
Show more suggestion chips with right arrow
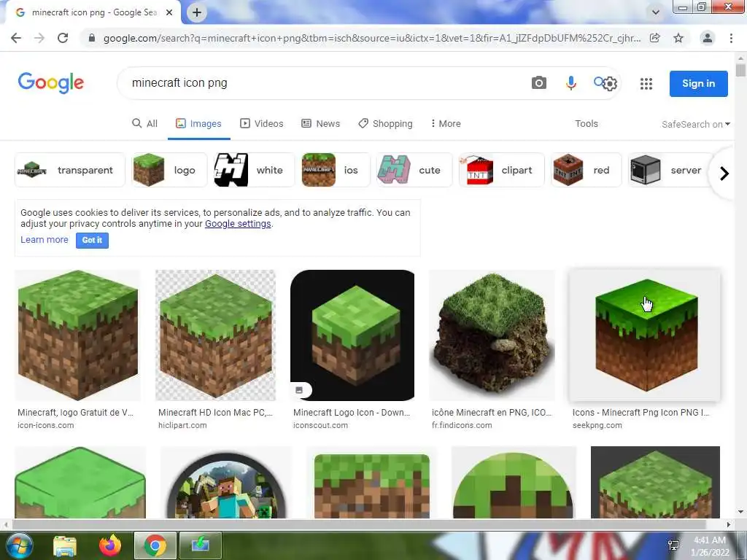[x=724, y=174]
